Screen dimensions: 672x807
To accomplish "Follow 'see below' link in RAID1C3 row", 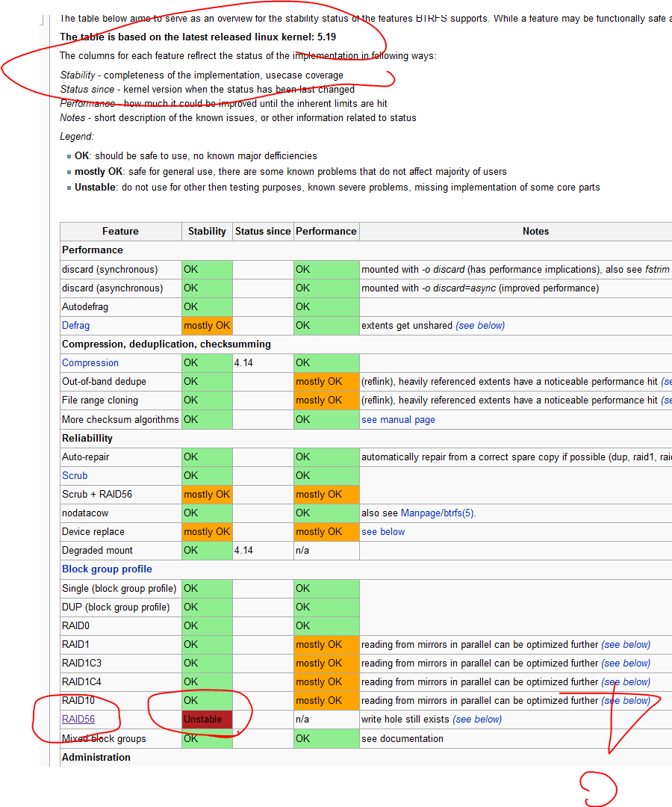I will (x=626, y=663).
